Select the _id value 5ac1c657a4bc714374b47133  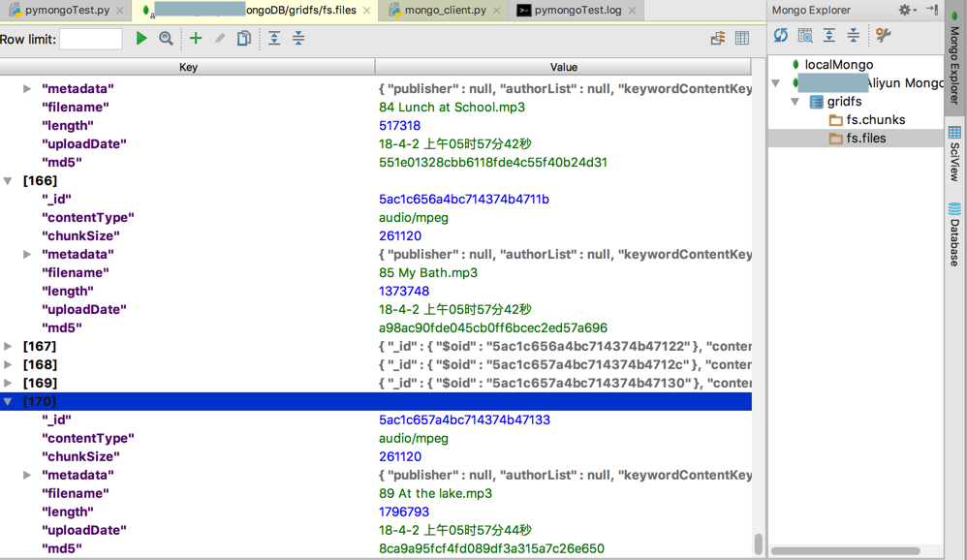[x=464, y=420]
